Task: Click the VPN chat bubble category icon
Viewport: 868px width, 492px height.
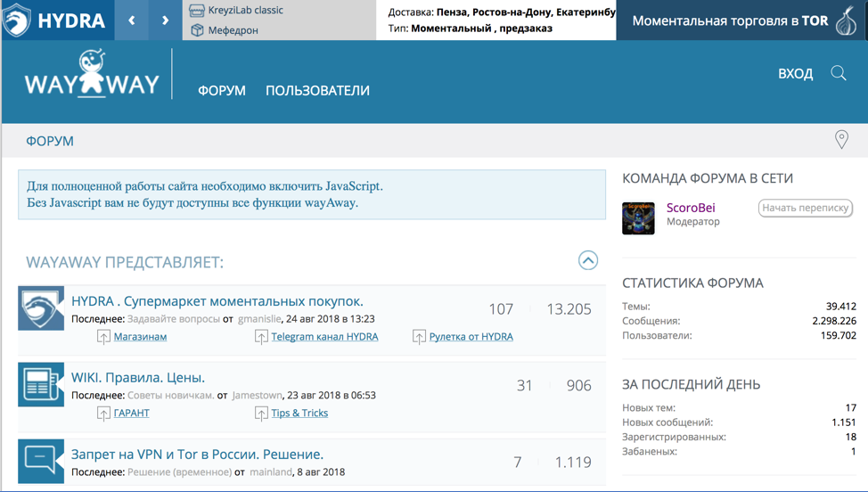Action: [41, 461]
